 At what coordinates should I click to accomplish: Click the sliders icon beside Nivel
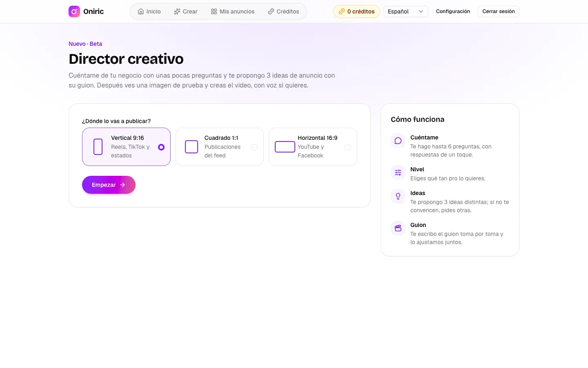click(x=398, y=173)
